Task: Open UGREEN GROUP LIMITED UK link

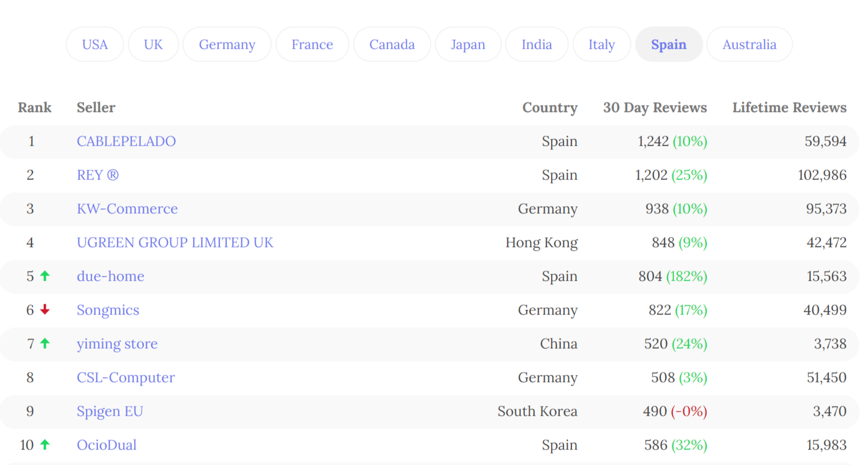Action: [175, 243]
